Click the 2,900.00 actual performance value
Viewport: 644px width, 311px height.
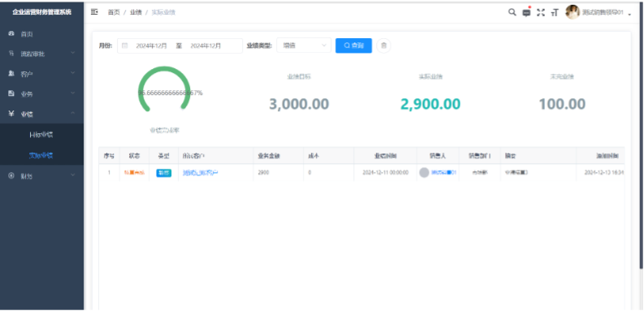point(430,105)
